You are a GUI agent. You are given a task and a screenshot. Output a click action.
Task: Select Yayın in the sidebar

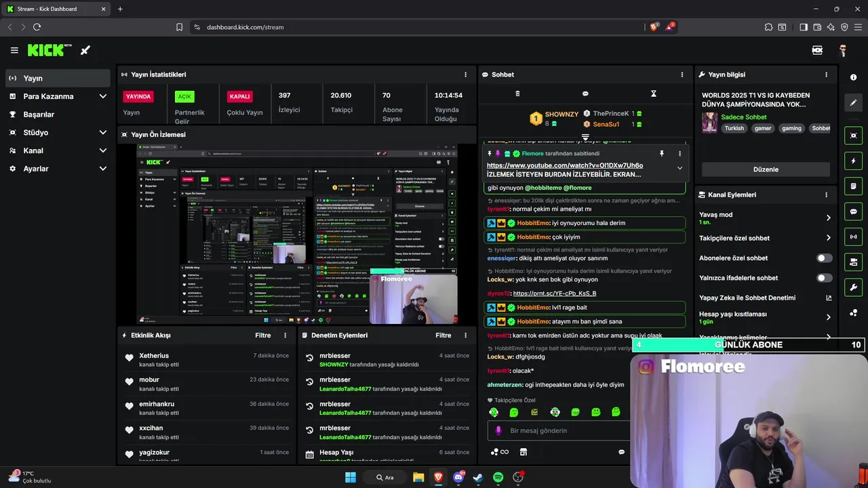click(58, 78)
